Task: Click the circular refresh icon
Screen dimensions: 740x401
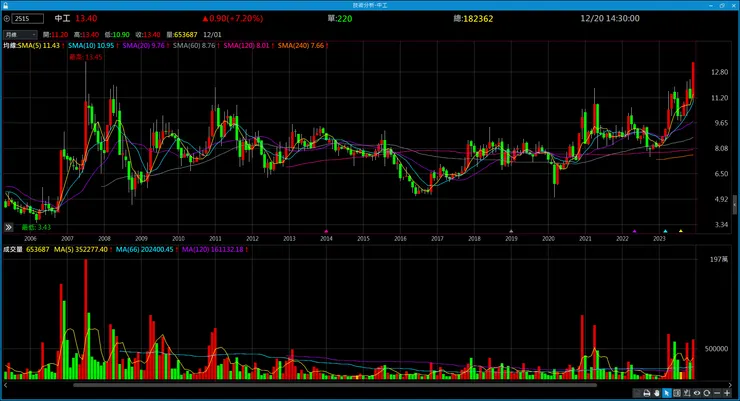Action: (x=706, y=393)
